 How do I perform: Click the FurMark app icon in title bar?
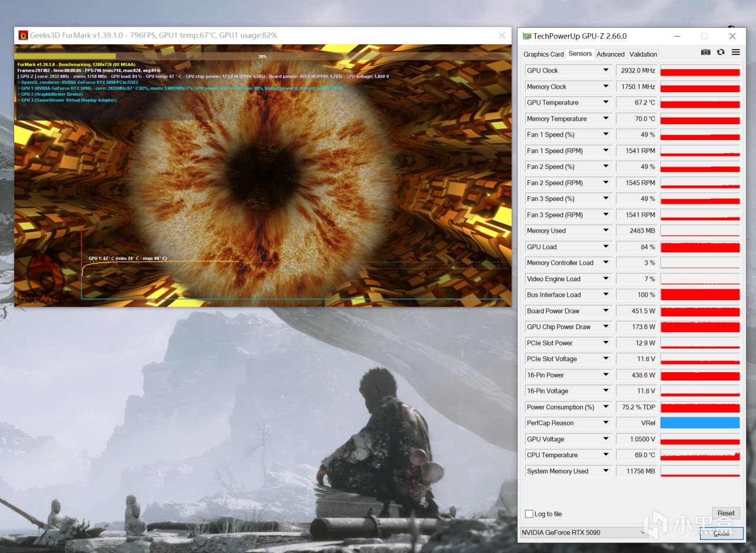23,35
